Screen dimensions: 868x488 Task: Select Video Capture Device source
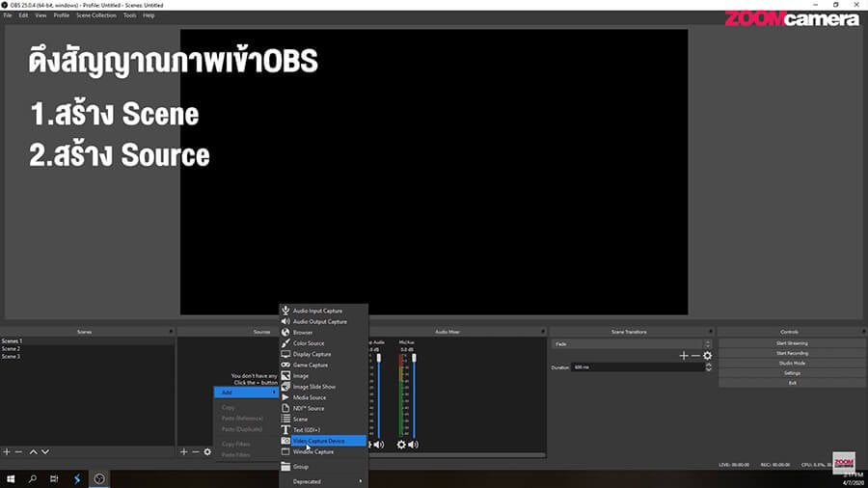click(x=323, y=441)
